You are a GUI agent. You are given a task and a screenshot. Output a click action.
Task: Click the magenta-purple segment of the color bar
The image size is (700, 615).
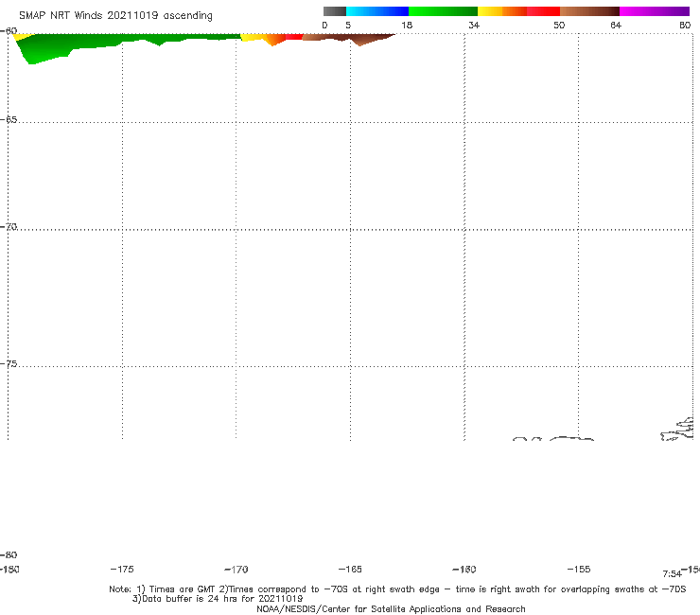[655, 11]
